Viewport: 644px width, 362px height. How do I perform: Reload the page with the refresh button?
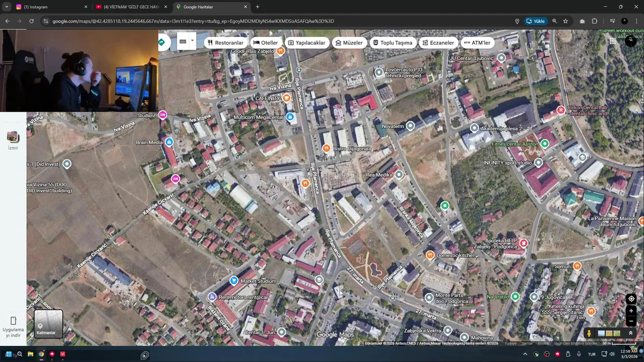pos(31,21)
